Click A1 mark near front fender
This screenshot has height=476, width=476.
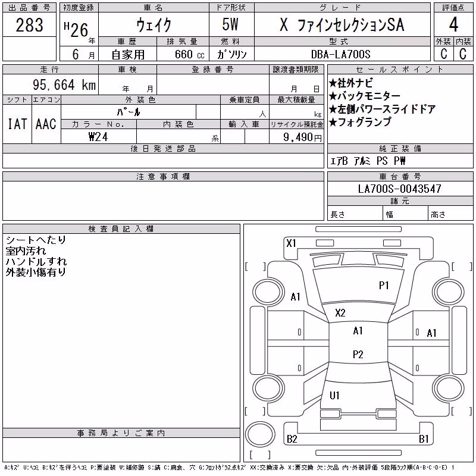coord(295,296)
